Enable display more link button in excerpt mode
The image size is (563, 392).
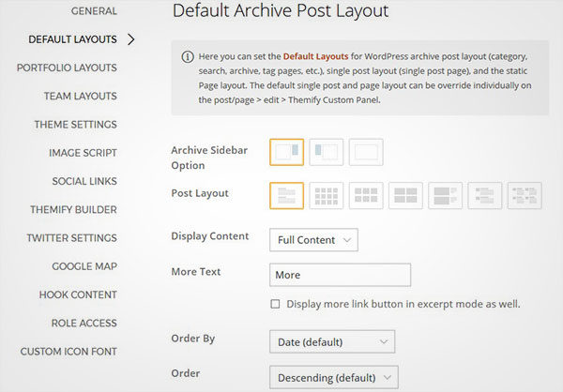[x=275, y=304]
